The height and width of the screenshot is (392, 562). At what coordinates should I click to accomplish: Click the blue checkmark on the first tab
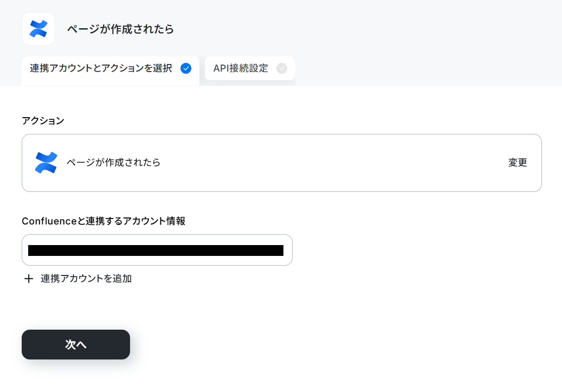coord(186,68)
